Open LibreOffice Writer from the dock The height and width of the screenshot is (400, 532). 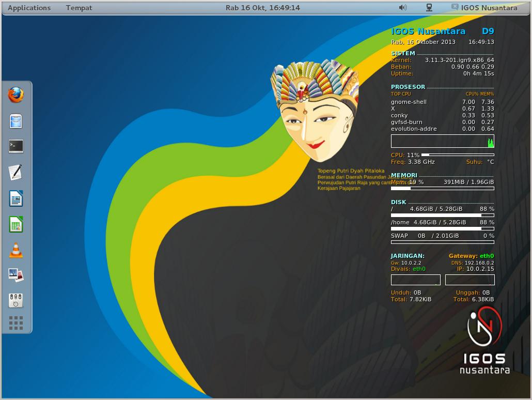coord(16,198)
